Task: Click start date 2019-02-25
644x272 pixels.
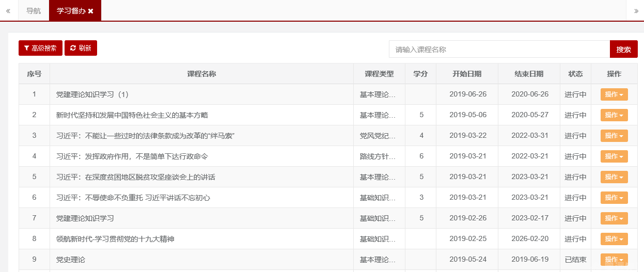Action: point(468,239)
